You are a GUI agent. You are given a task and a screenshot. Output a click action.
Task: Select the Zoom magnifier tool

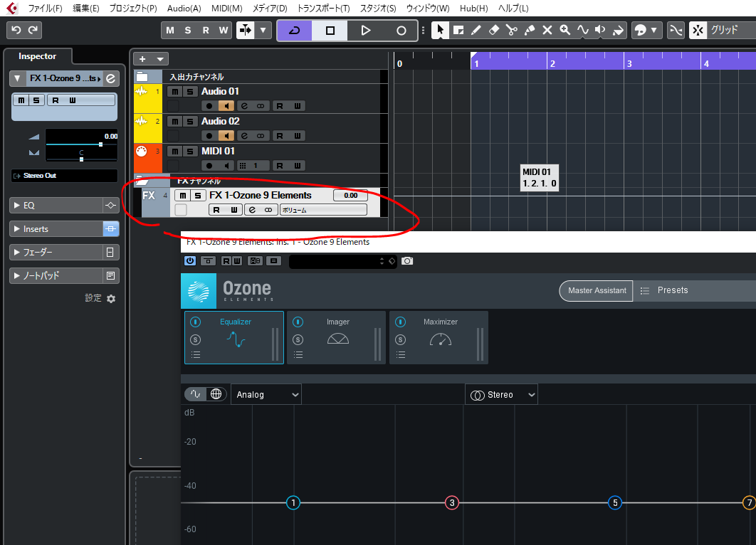(565, 31)
